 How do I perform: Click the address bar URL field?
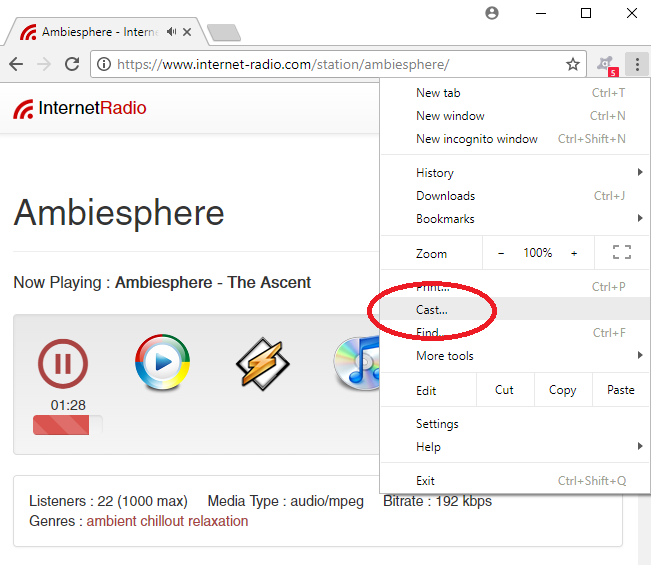click(x=330, y=64)
